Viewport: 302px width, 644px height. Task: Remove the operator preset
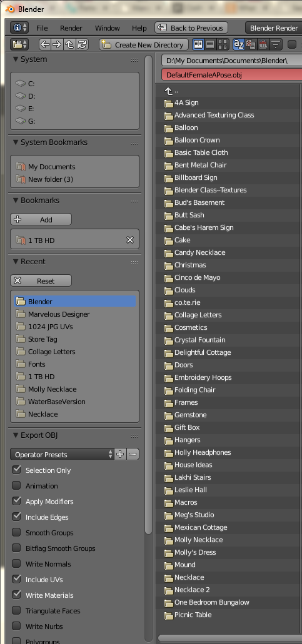pos(133,454)
